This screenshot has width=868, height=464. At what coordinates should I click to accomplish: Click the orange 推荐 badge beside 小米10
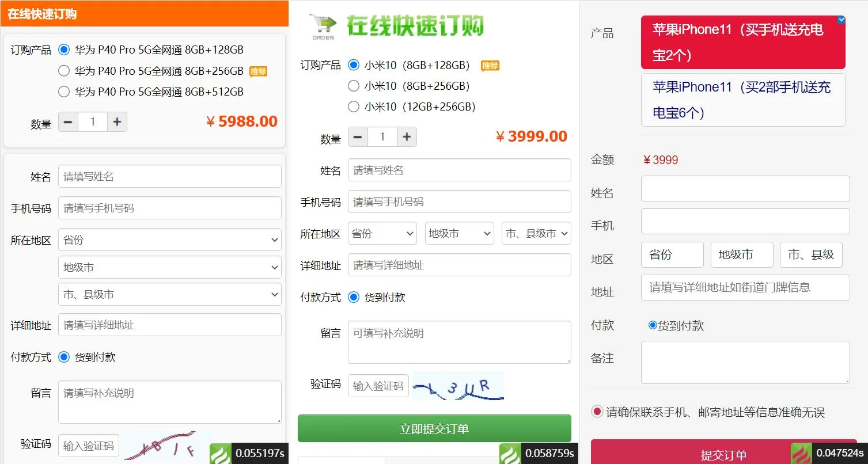[x=490, y=66]
